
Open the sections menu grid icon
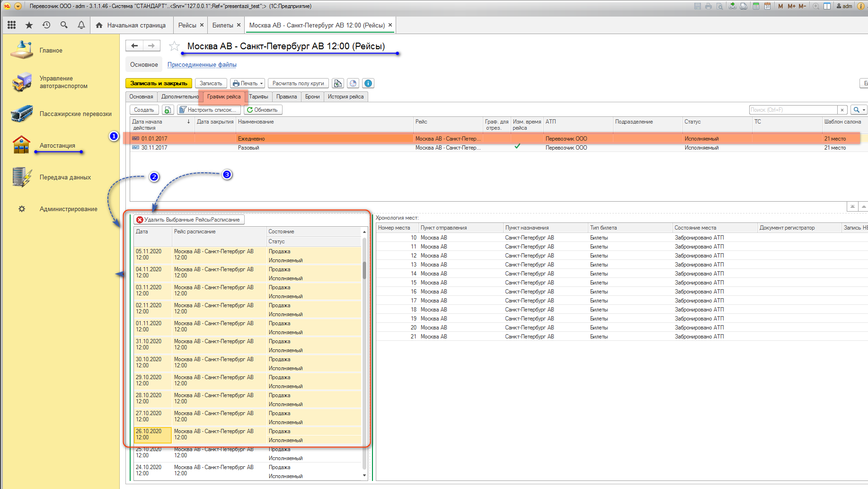coord(12,25)
